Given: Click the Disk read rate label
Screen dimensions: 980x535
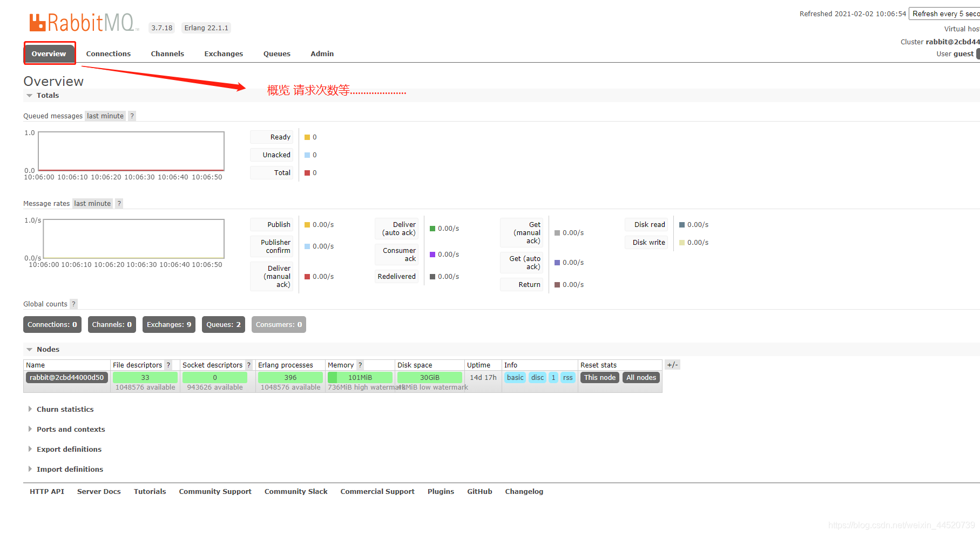Looking at the screenshot, I should pyautogui.click(x=646, y=224).
